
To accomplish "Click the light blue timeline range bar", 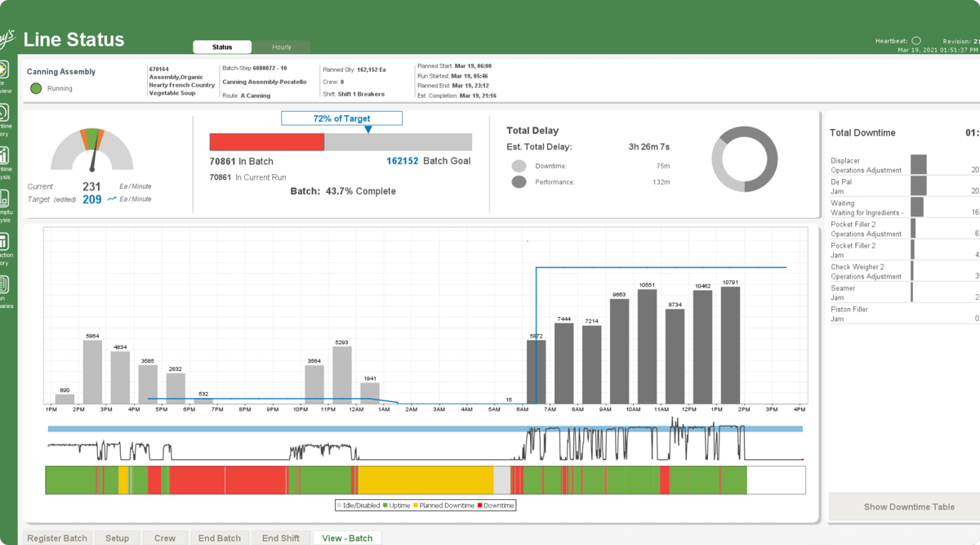I will click(425, 429).
